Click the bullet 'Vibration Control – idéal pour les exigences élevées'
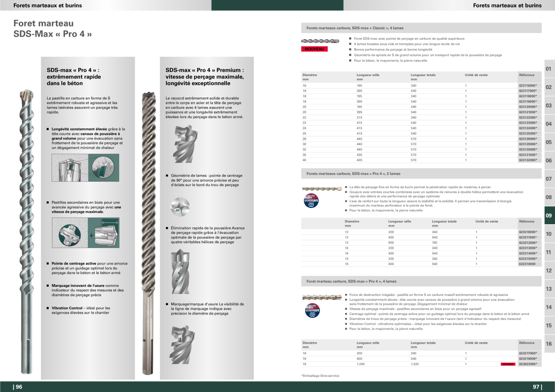Screen dimensions: 555x392 (x=81, y=310)
